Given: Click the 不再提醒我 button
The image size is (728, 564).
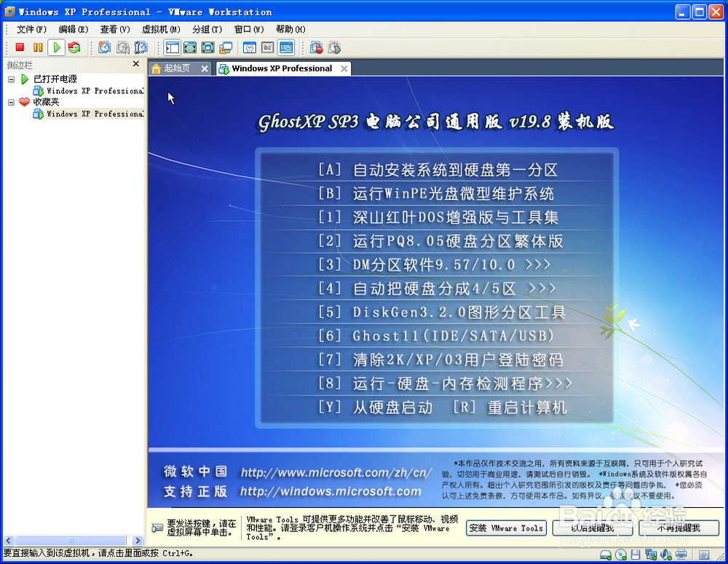Looking at the screenshot, I should [x=678, y=528].
